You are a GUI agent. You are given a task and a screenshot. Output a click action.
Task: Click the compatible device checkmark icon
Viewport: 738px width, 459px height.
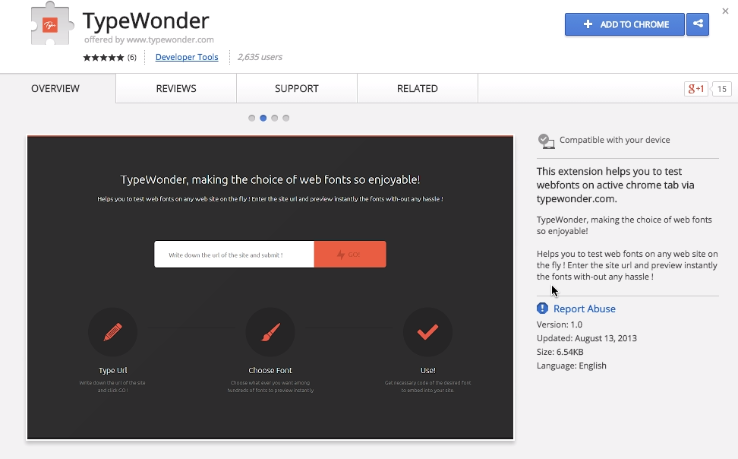tap(546, 141)
